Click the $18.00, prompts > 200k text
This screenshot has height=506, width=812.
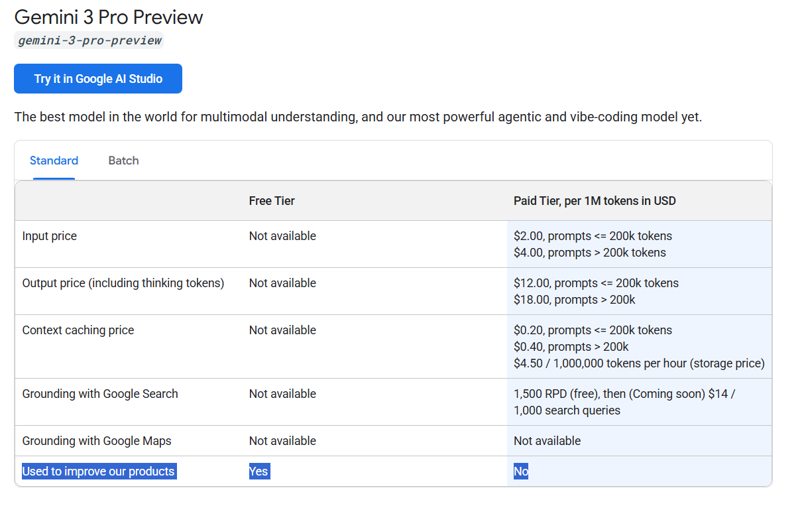pyautogui.click(x=575, y=300)
